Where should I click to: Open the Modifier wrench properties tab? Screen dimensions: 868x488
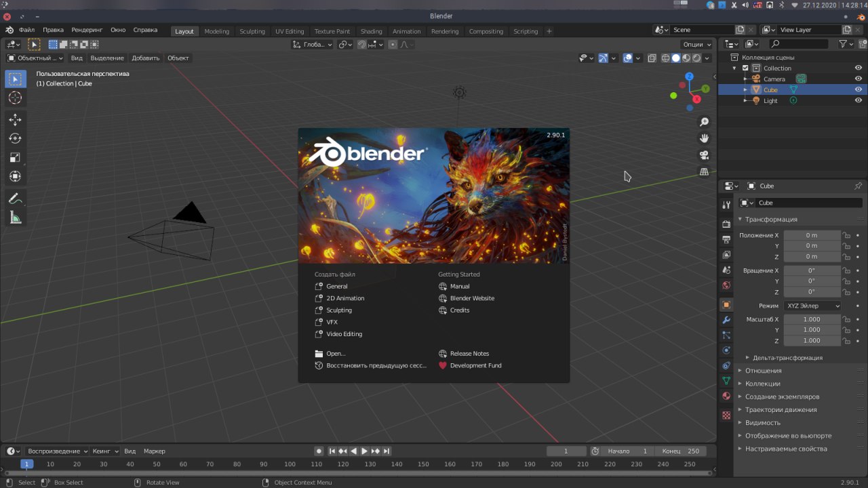[x=726, y=320]
